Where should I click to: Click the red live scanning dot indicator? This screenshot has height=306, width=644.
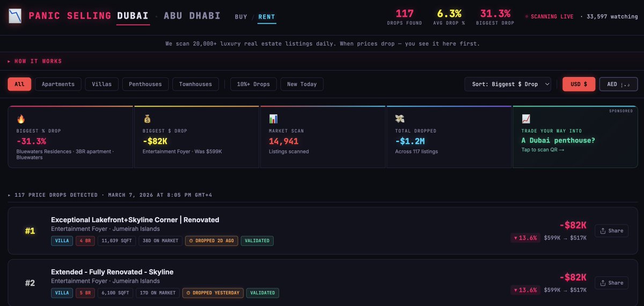pos(526,17)
